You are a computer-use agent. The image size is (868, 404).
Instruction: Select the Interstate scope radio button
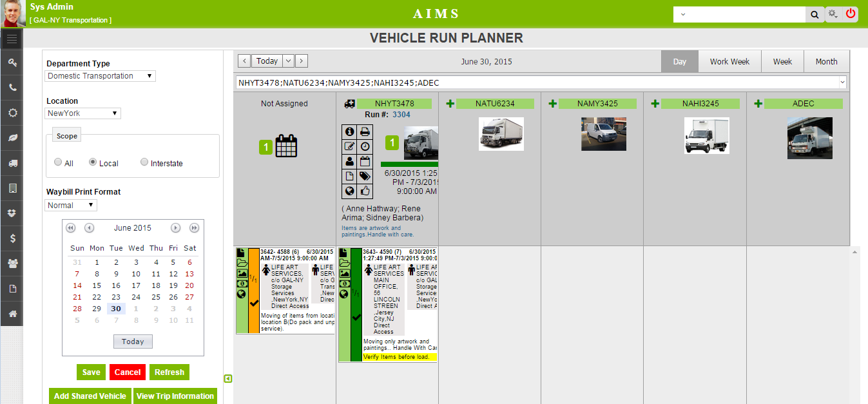coord(144,162)
